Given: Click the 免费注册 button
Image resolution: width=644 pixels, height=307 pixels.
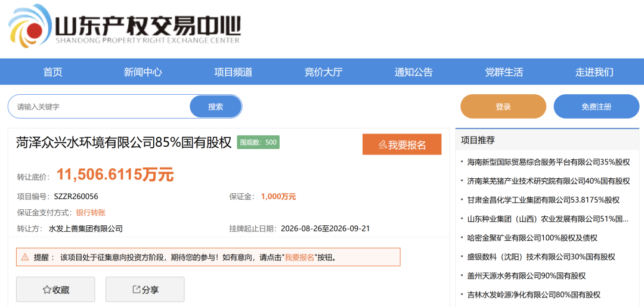Looking at the screenshot, I should tap(596, 107).
